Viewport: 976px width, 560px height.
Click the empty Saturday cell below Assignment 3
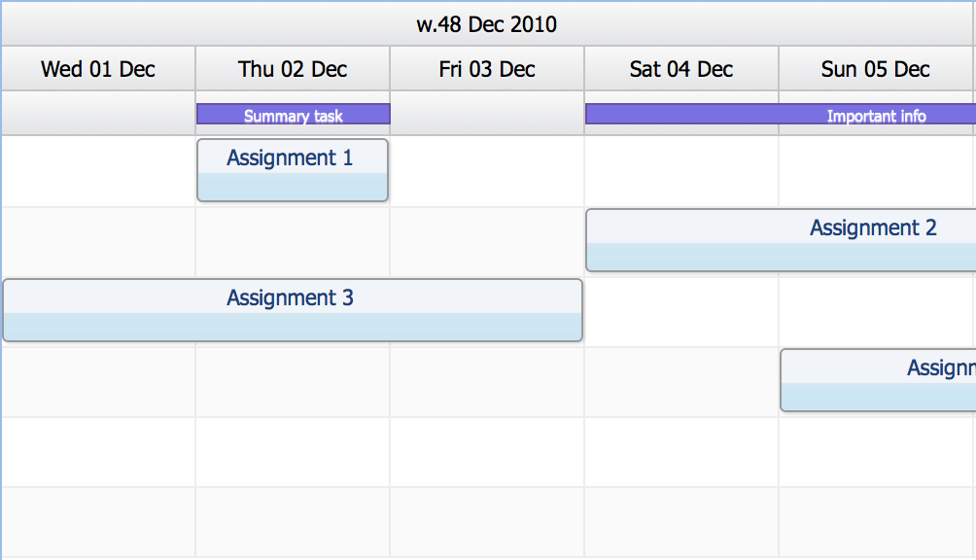pyautogui.click(x=680, y=379)
